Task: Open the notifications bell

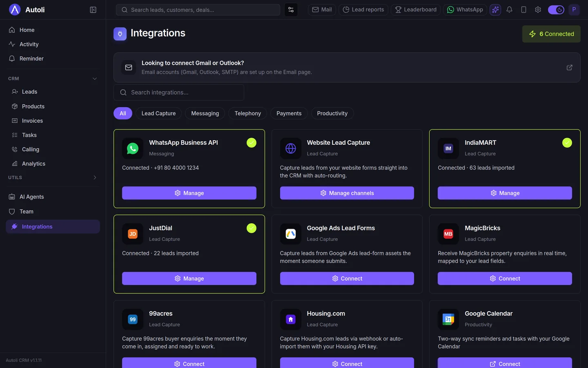Action: pos(509,10)
